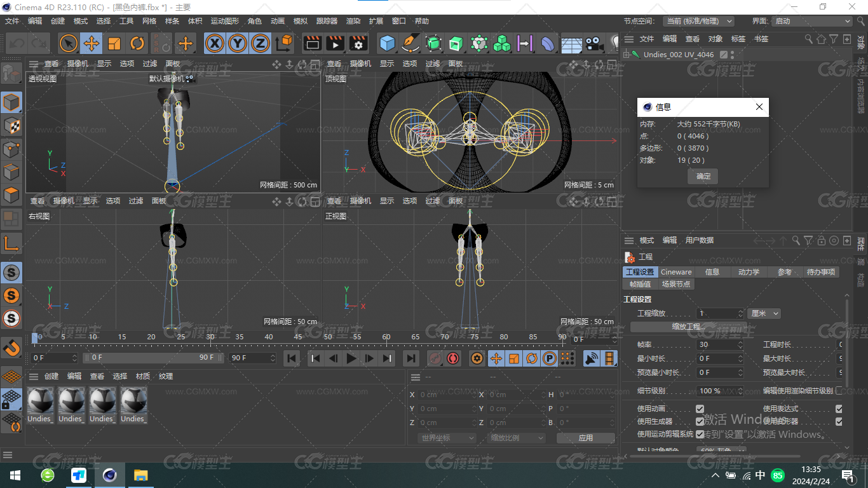The image size is (868, 488).
Task: Step the 工程缩放 value spinner
Action: 740,313
